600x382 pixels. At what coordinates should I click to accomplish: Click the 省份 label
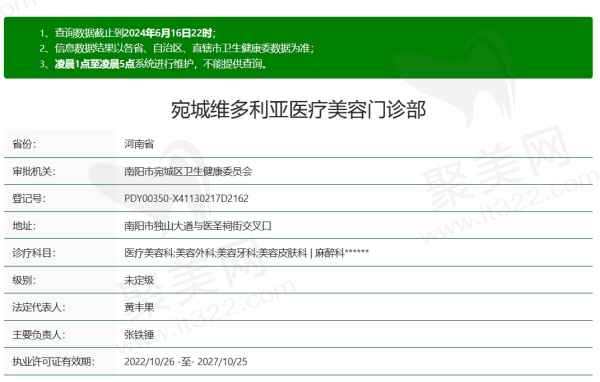(x=24, y=144)
